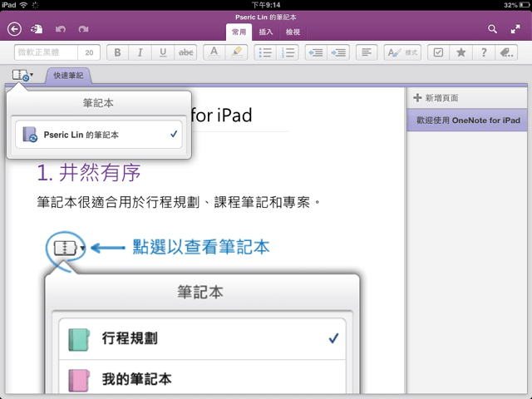This screenshot has width=532, height=399.
Task: Enter full screen view
Action: click(x=515, y=29)
